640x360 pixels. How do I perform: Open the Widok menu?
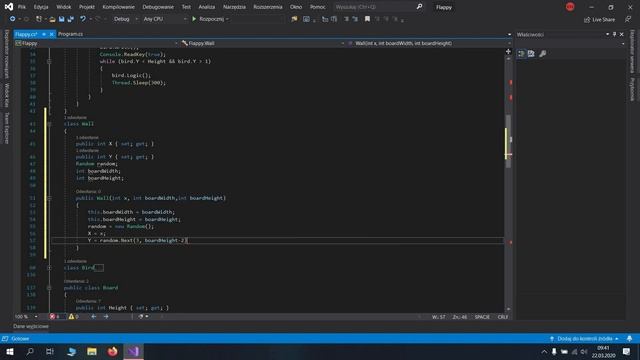(x=64, y=7)
